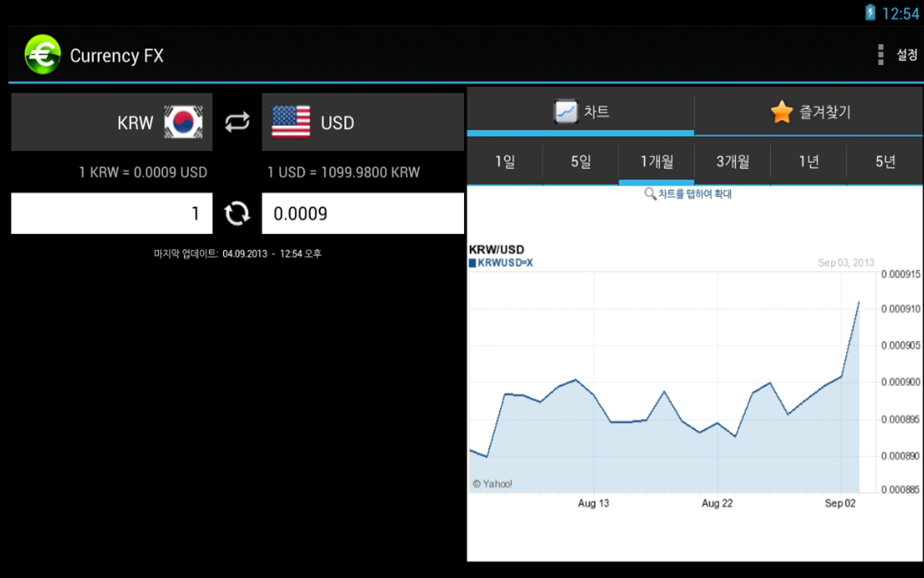The height and width of the screenshot is (578, 924).
Task: Open 설정 settings
Action: [x=907, y=55]
